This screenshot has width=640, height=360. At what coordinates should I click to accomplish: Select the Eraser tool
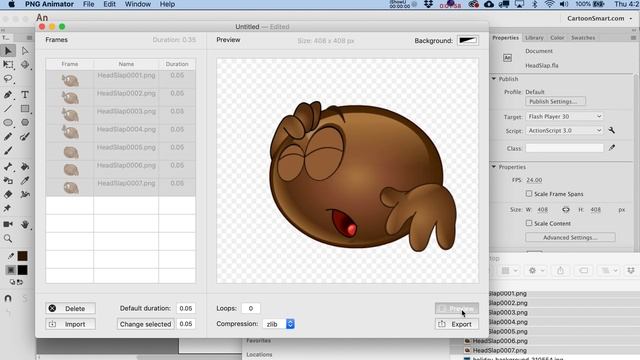[x=8, y=194]
